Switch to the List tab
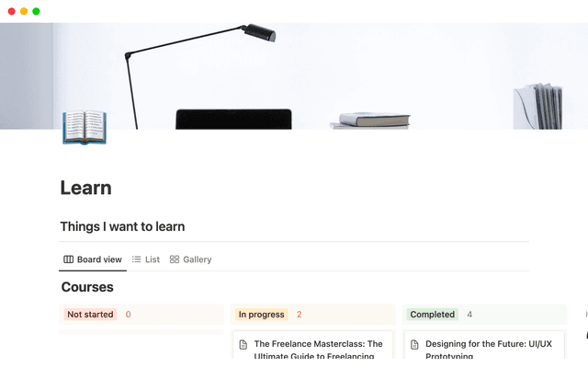The height and width of the screenshot is (368, 588). click(146, 259)
